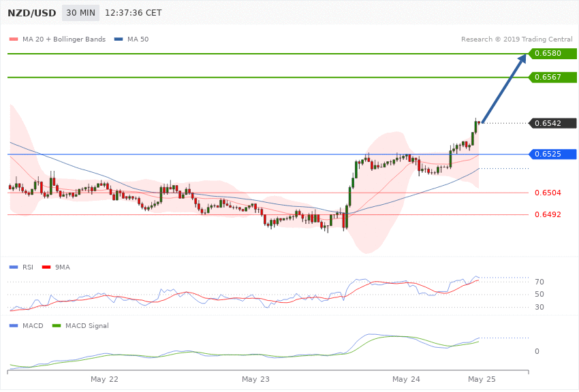The image size is (579, 392).
Task: Select the 30 MIN timeframe button
Action: (80, 13)
